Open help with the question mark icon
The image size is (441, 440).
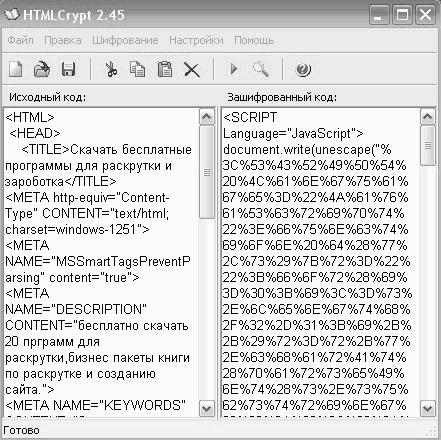(303, 70)
